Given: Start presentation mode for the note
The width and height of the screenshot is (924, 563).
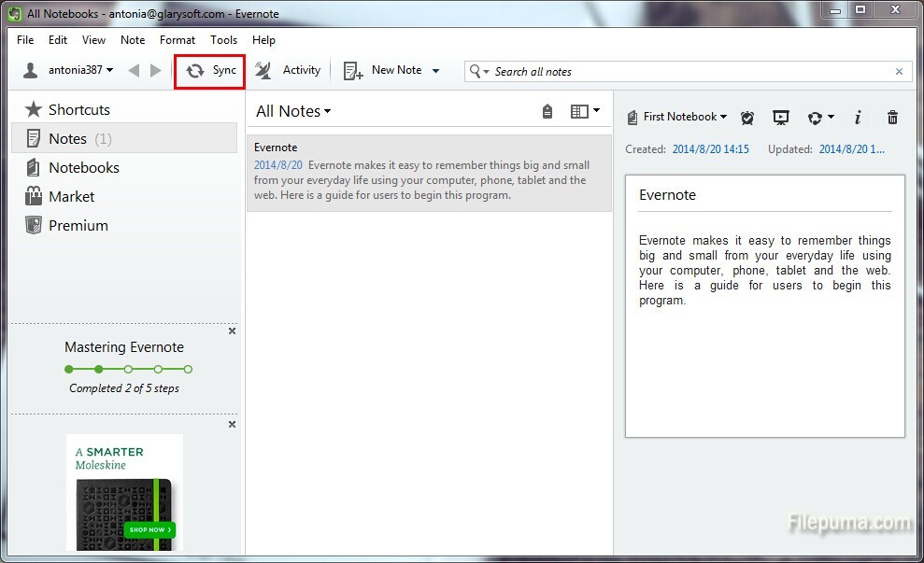Looking at the screenshot, I should pyautogui.click(x=781, y=117).
